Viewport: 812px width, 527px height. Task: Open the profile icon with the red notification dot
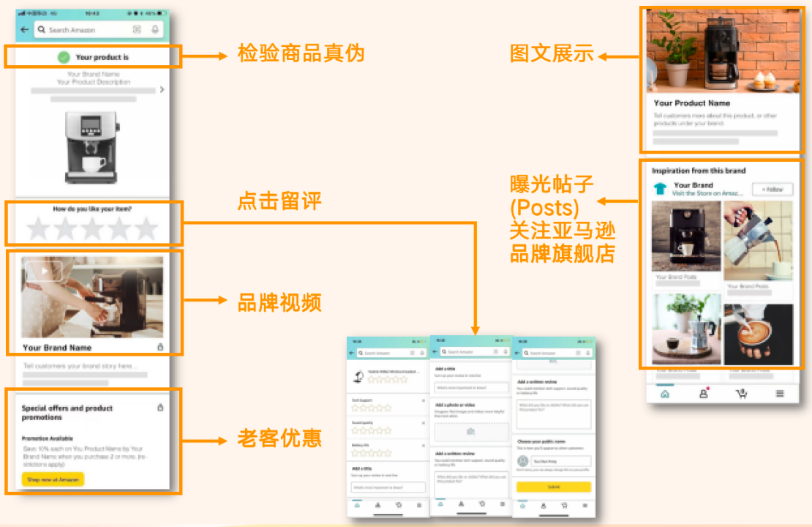[x=703, y=393]
